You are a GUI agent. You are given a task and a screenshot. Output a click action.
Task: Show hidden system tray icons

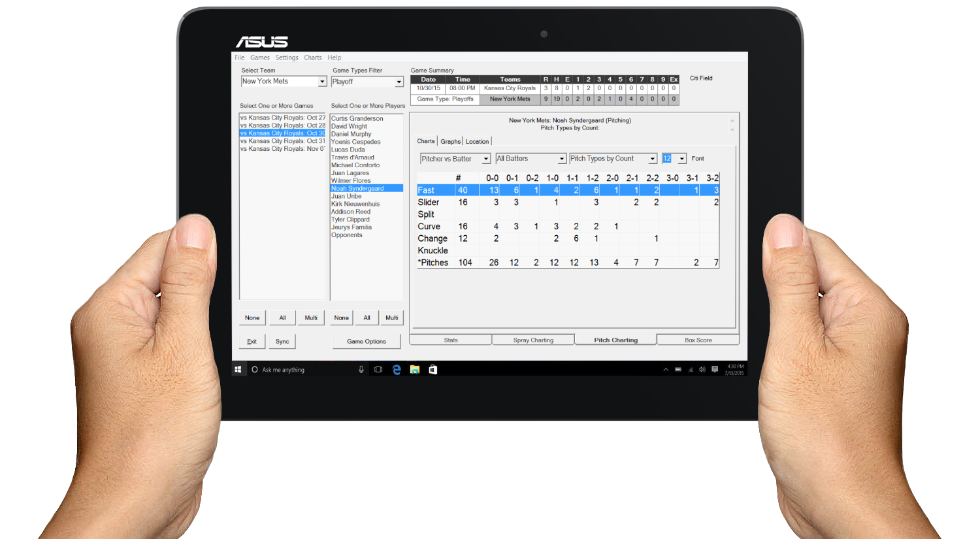click(666, 370)
